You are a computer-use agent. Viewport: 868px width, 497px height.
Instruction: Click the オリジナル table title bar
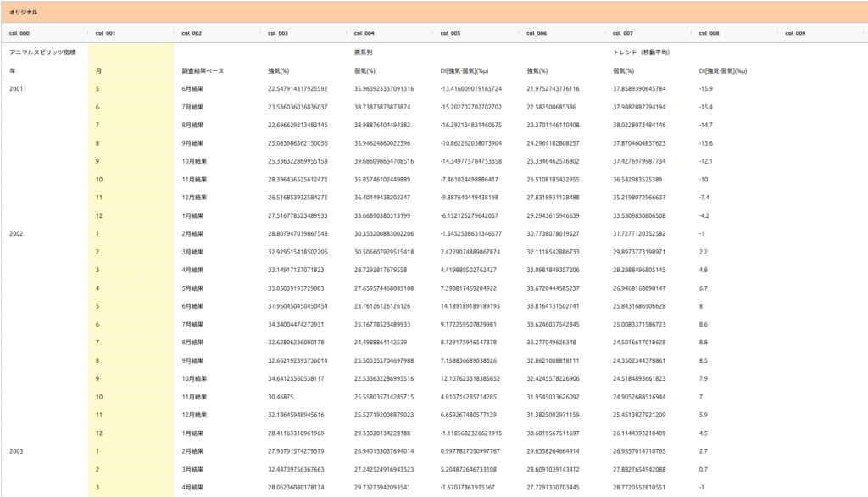coord(433,13)
